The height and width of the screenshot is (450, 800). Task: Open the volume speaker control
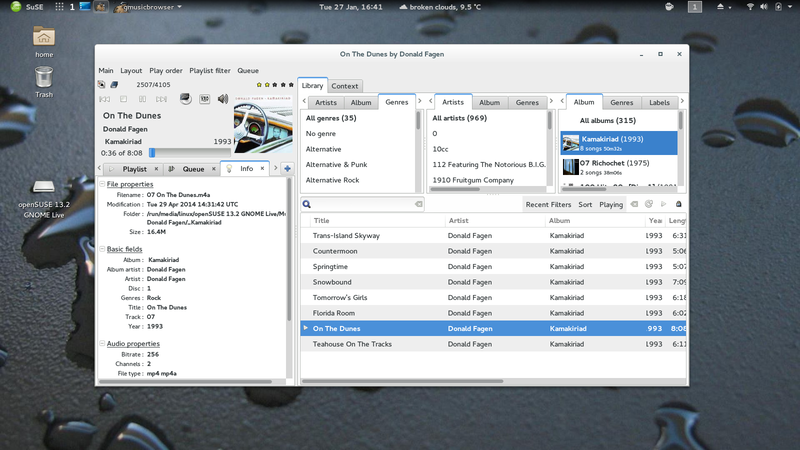tap(223, 99)
